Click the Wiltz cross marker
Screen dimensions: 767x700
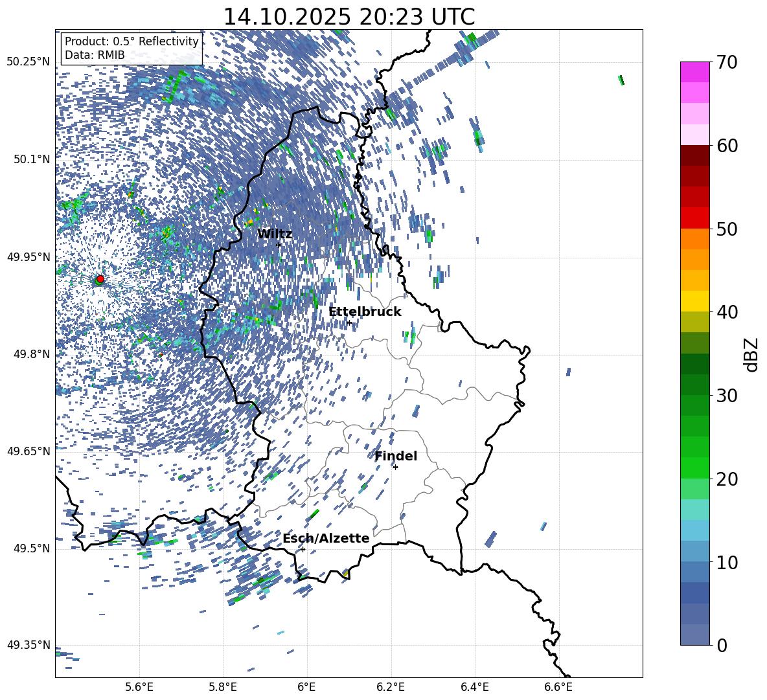click(279, 245)
